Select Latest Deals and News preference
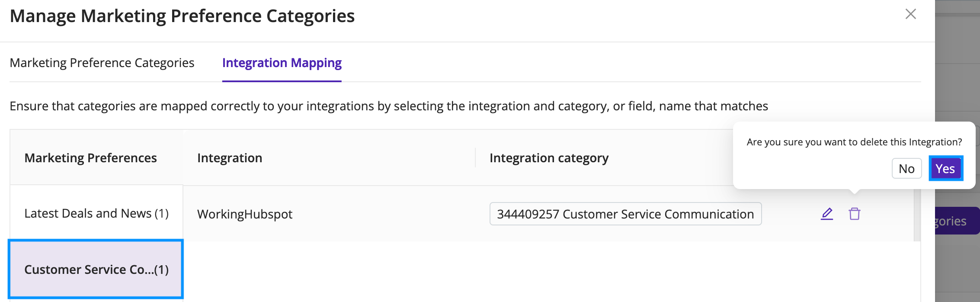Image resolution: width=980 pixels, height=302 pixels. 96,213
